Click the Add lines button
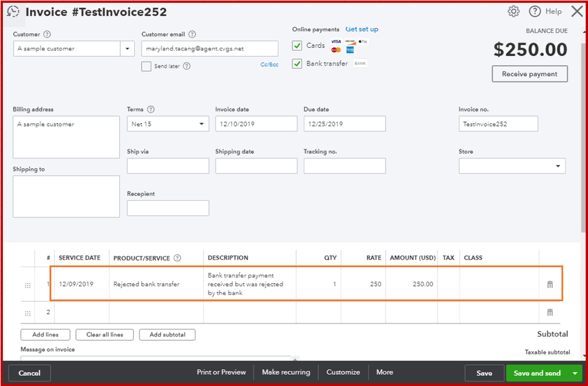 coord(45,335)
